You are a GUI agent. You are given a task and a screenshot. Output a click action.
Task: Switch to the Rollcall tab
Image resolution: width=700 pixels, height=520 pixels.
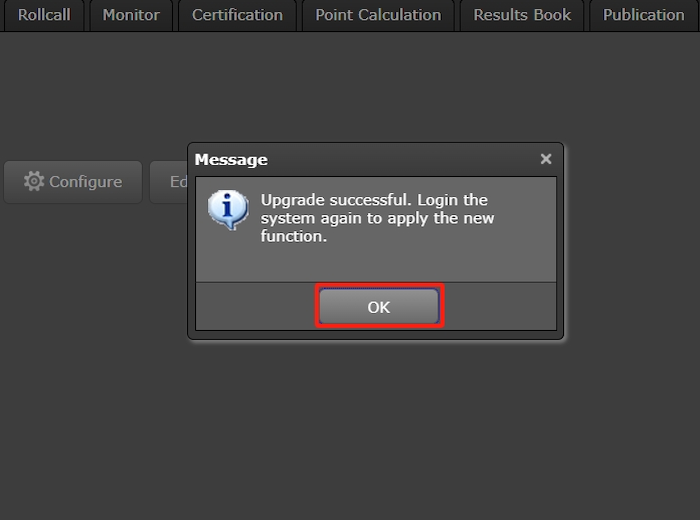click(x=44, y=15)
